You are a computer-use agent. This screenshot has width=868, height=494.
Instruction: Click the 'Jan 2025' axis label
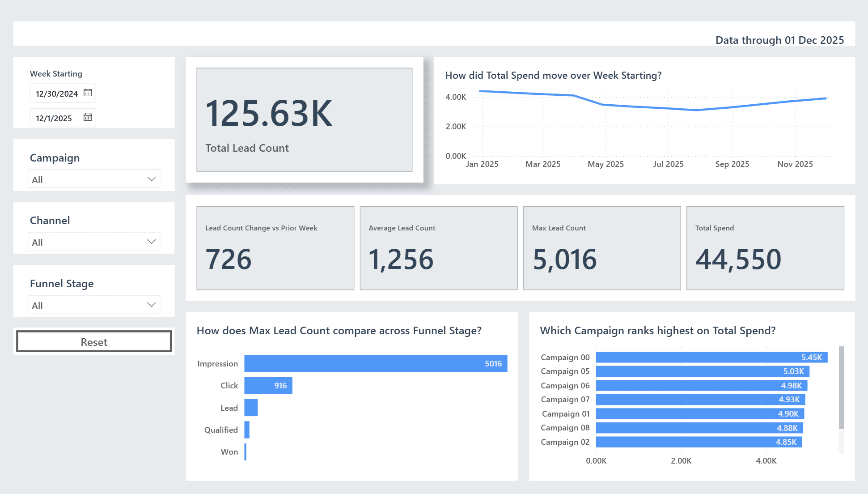click(x=482, y=164)
